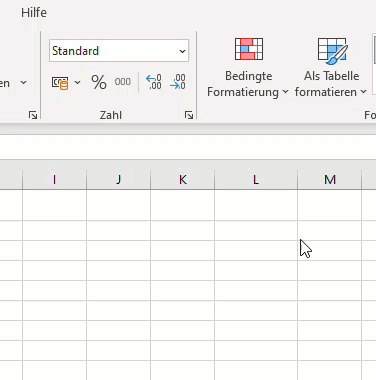
Task: Select column K header
Action: click(x=183, y=180)
